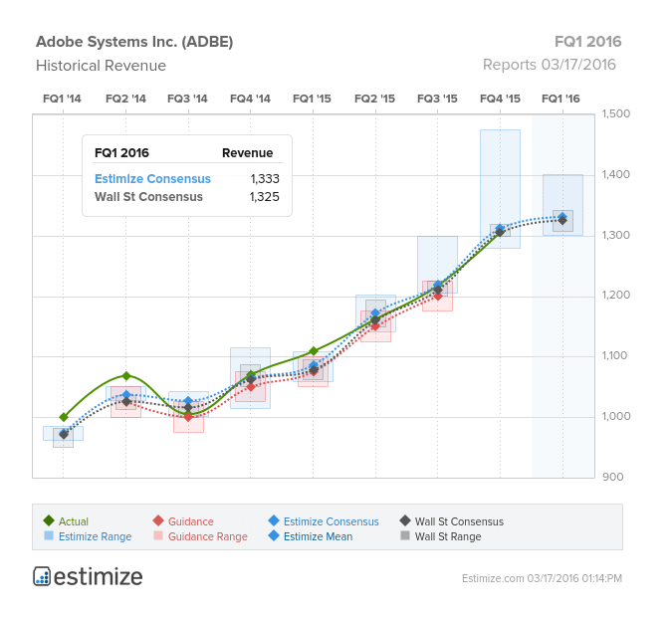This screenshot has height=617, width=672.
Task: Click the Estimize Range blue square swatch
Action: coord(49,535)
